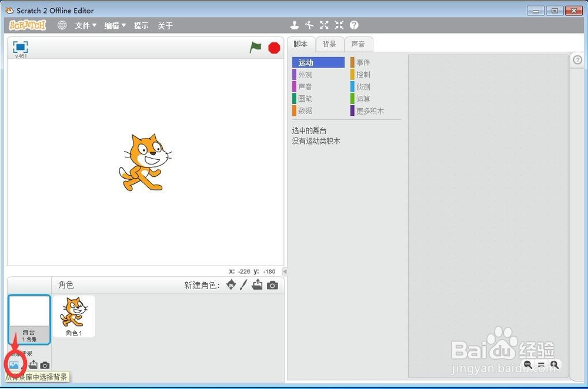
Task: Click the 角色 panel header label
Action: (66, 285)
